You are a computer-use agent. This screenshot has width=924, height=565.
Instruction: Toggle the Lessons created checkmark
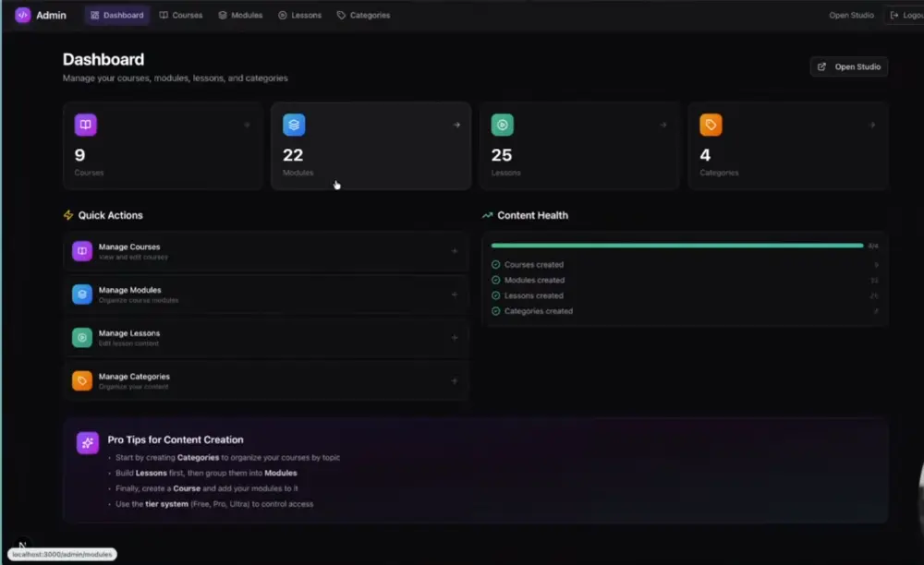click(495, 295)
